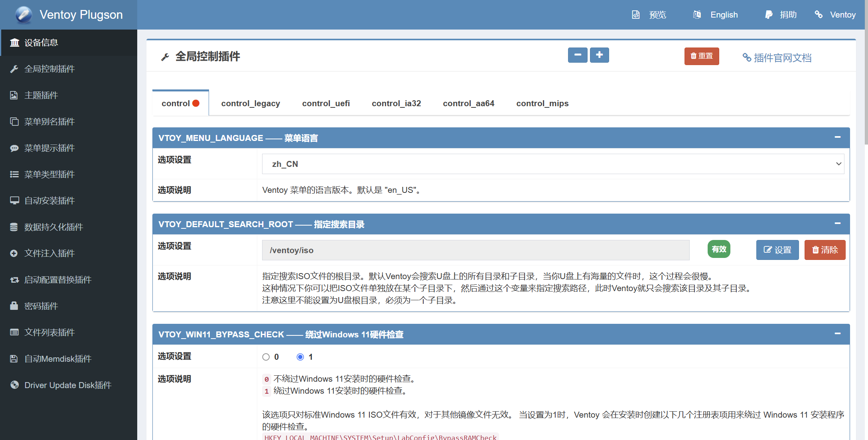
Task: Open the zh_CN menu language dropdown
Action: 553,164
